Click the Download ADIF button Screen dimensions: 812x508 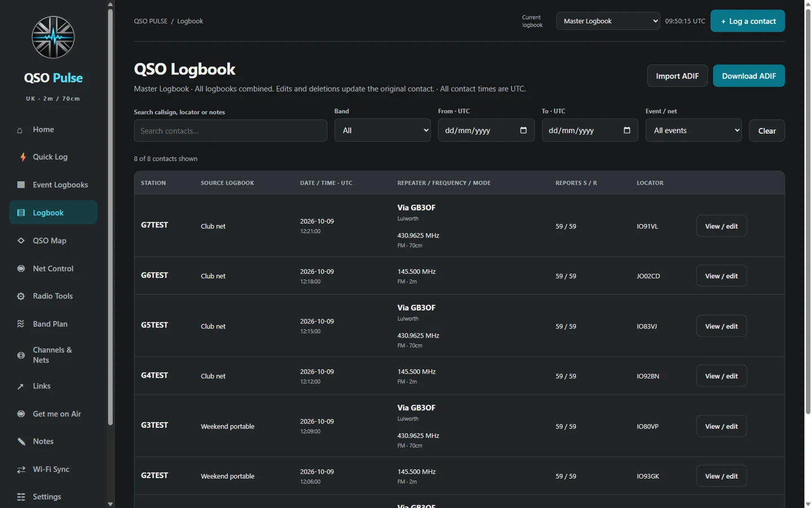[749, 76]
